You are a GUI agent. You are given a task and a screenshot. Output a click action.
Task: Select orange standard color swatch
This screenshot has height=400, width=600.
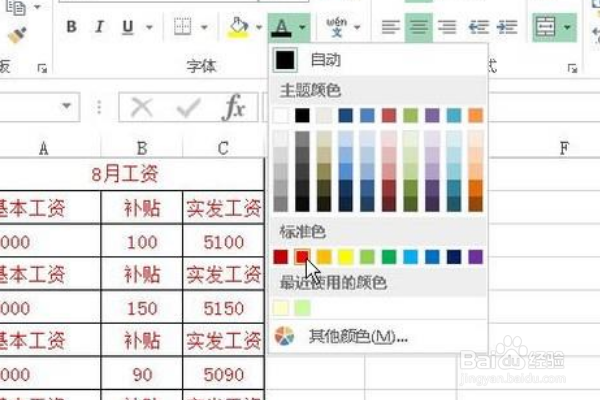pyautogui.click(x=324, y=257)
